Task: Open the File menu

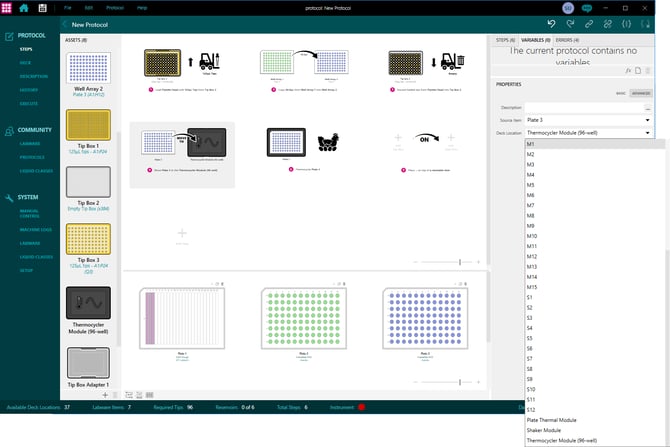Action: 68,8
